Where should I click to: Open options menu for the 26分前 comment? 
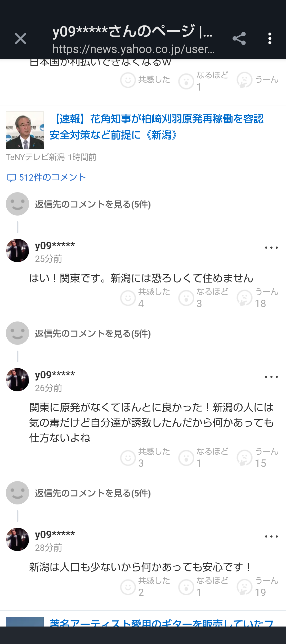(x=271, y=377)
